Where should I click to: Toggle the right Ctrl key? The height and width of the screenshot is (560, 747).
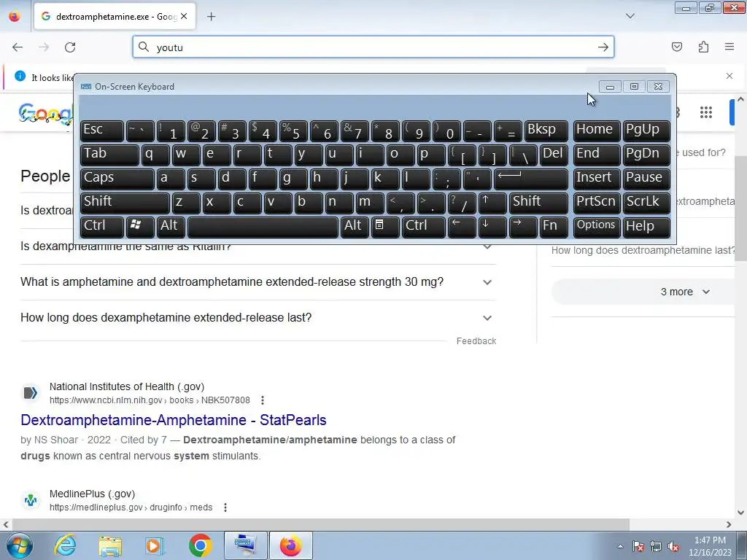tap(424, 227)
